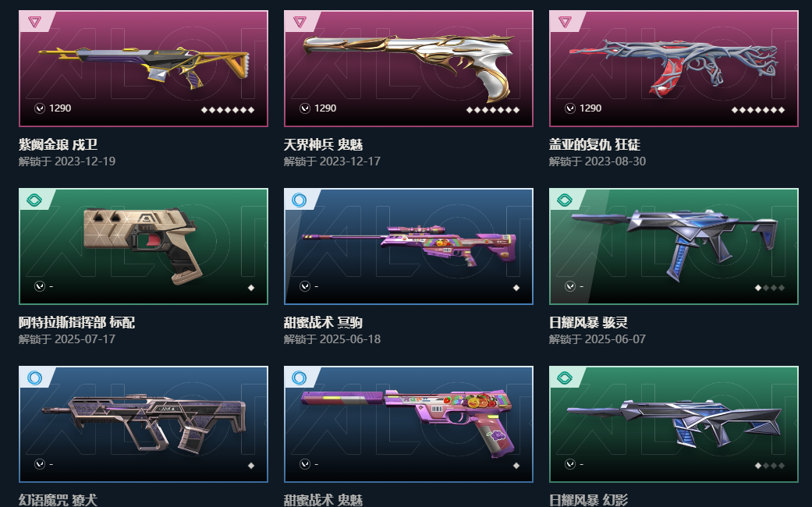The height and width of the screenshot is (507, 812).
Task: Select the 甜蜜战术 冥驹 sniper thumbnail
Action: [x=409, y=246]
